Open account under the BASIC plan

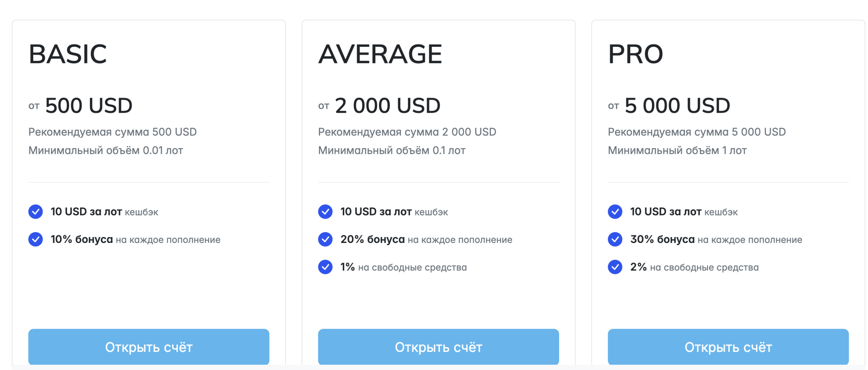(x=149, y=347)
